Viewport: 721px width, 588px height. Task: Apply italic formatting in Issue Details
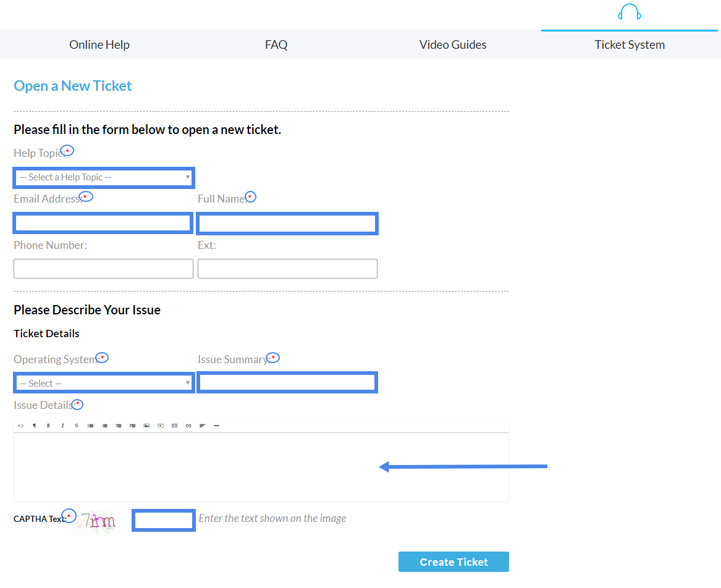click(62, 426)
